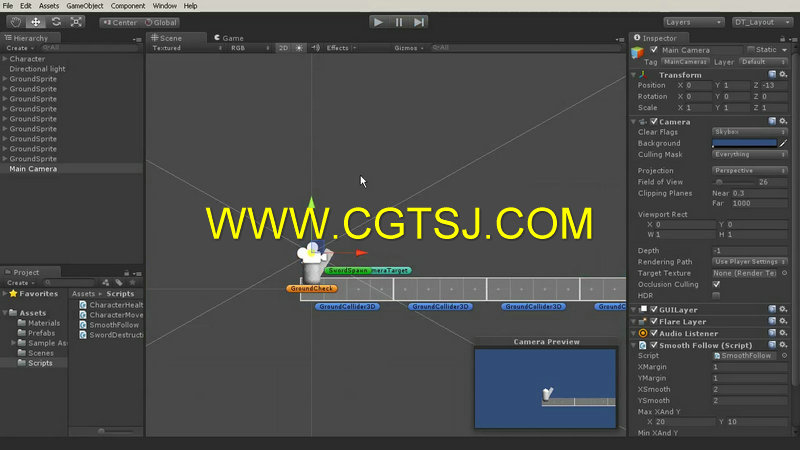Open Tag MainCamera dropdown

[x=685, y=62]
